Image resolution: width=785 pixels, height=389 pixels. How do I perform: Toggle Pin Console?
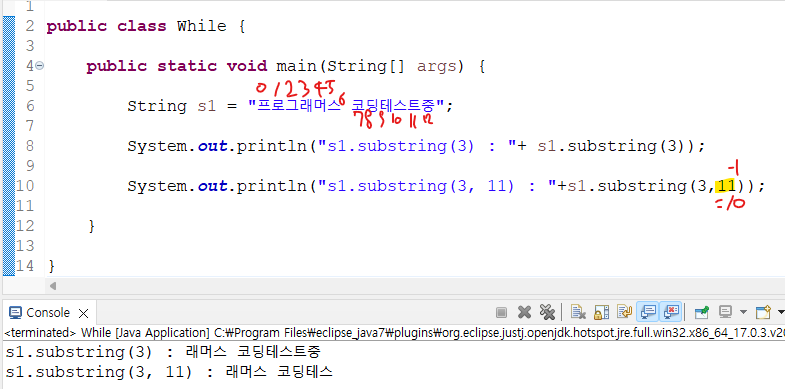[x=702, y=313]
